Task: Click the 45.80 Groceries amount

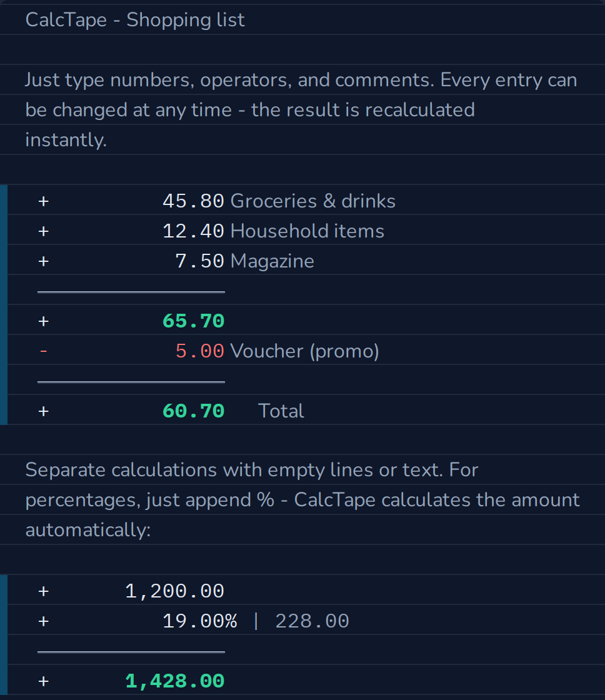Action: 193,201
